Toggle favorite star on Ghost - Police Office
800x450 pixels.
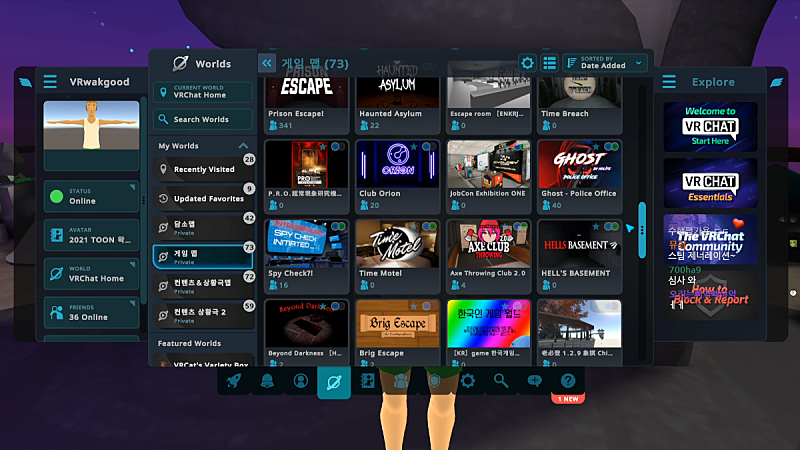[596, 147]
